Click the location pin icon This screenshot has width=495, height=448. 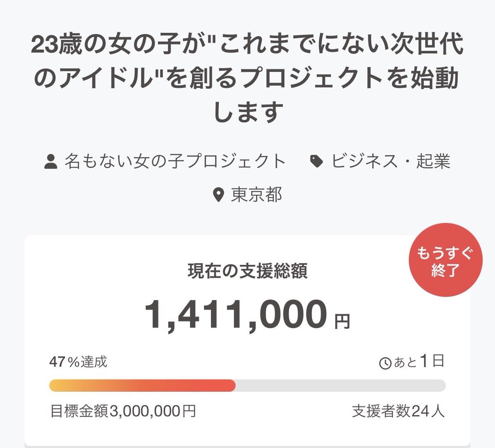pyautogui.click(x=218, y=195)
